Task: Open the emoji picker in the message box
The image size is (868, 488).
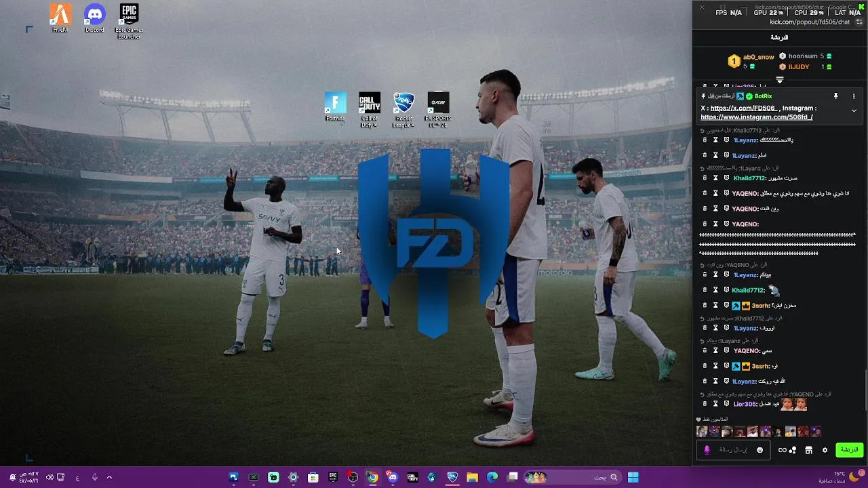Action: tap(760, 450)
